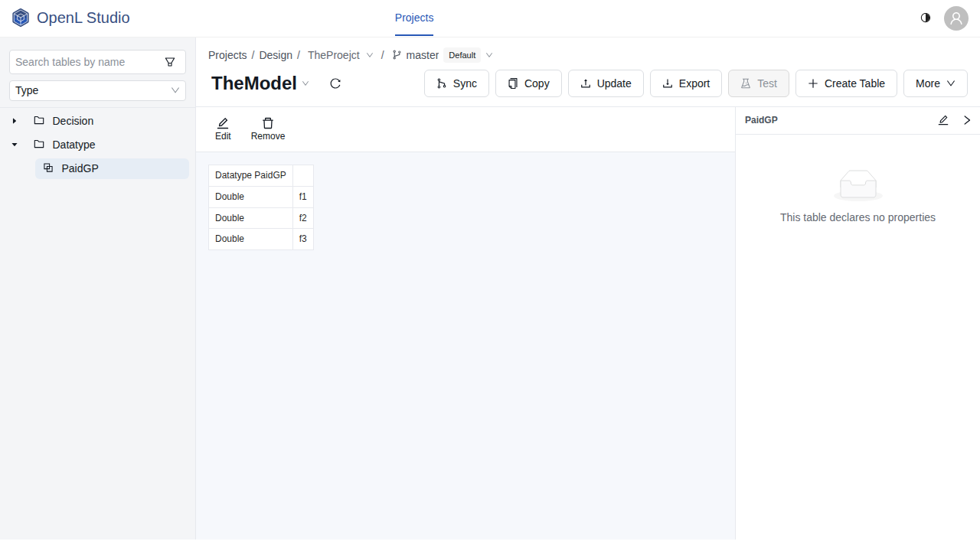Click the OpenL Studio cube logo
This screenshot has height=551, width=980.
pyautogui.click(x=21, y=18)
